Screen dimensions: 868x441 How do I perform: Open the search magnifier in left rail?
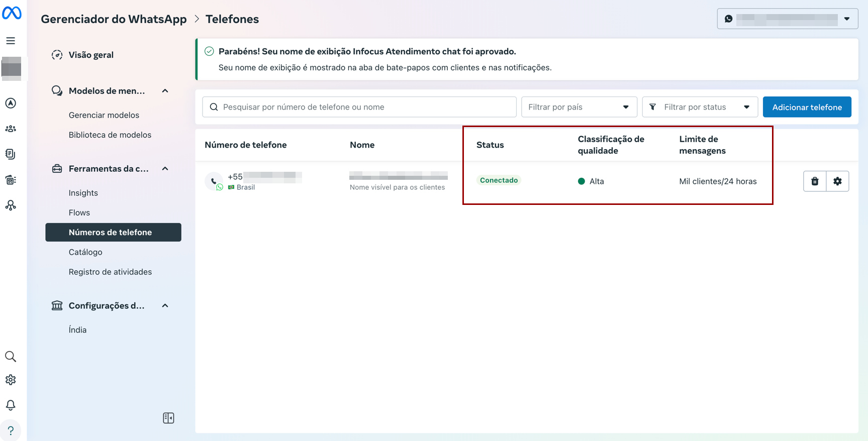11,357
